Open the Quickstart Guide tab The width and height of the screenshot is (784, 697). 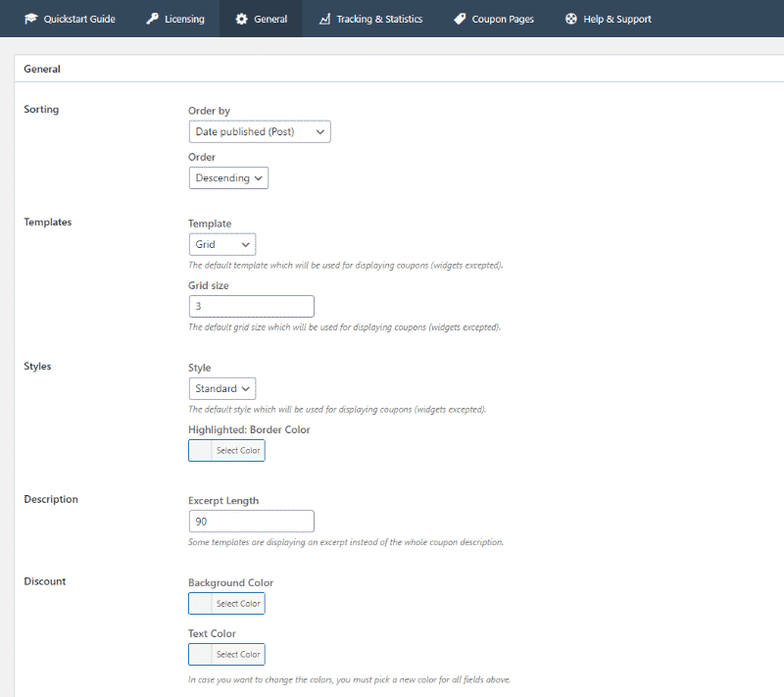pos(70,19)
